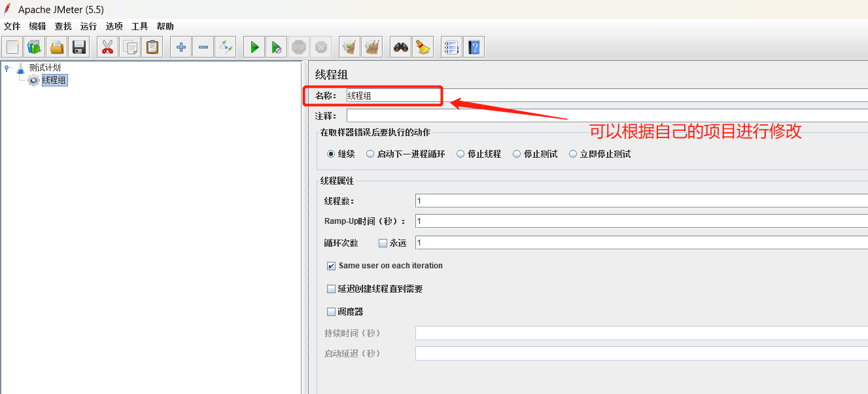This screenshot has width=868, height=394.
Task: Click the 测试计划 flask icon
Action: click(x=21, y=67)
